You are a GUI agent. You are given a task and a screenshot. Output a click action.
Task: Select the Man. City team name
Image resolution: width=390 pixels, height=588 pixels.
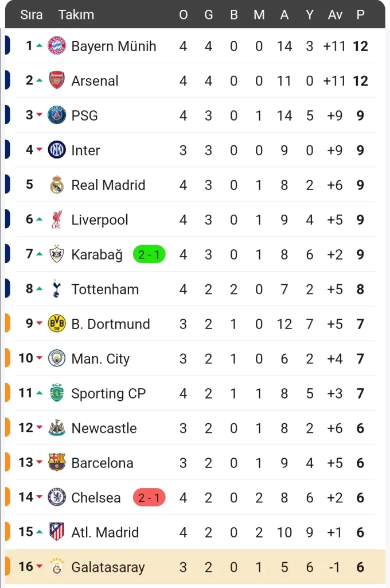click(100, 359)
